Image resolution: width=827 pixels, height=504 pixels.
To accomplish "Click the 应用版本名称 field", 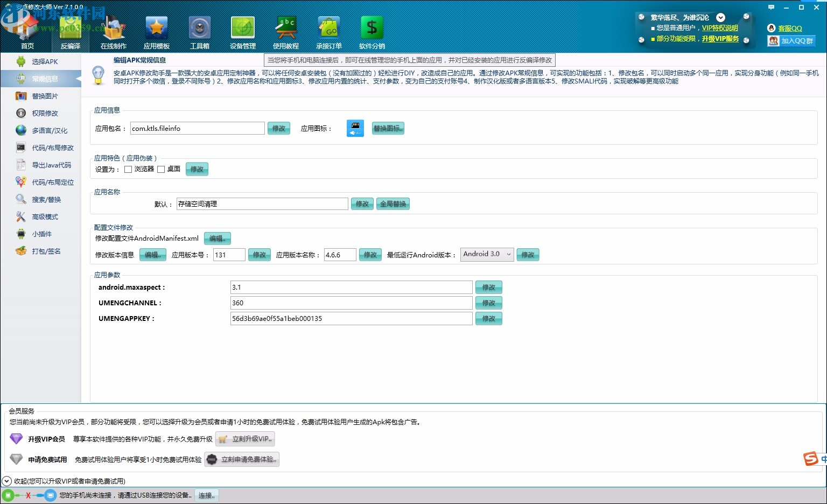I will pos(340,255).
